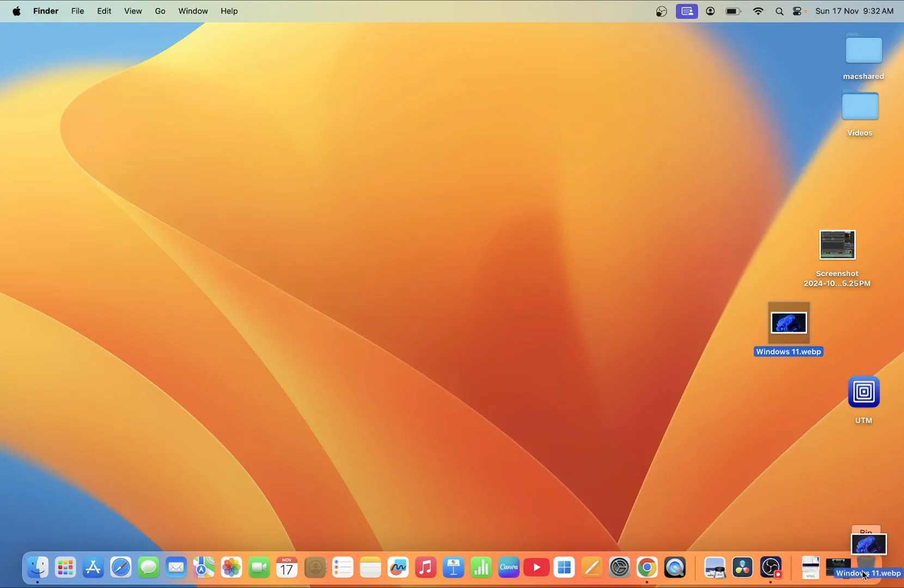The width and height of the screenshot is (904, 588).
Task: Open the File menu
Action: tap(78, 11)
